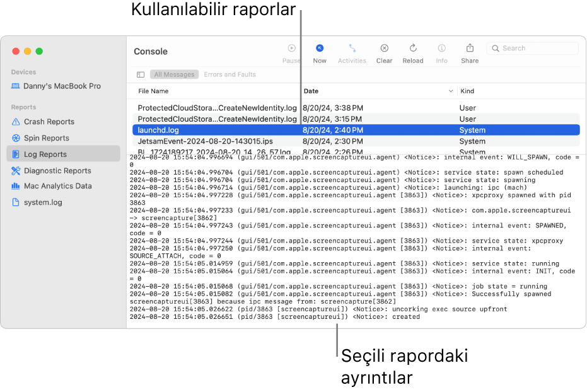Click the System kind cell in launchd.log row

point(472,130)
